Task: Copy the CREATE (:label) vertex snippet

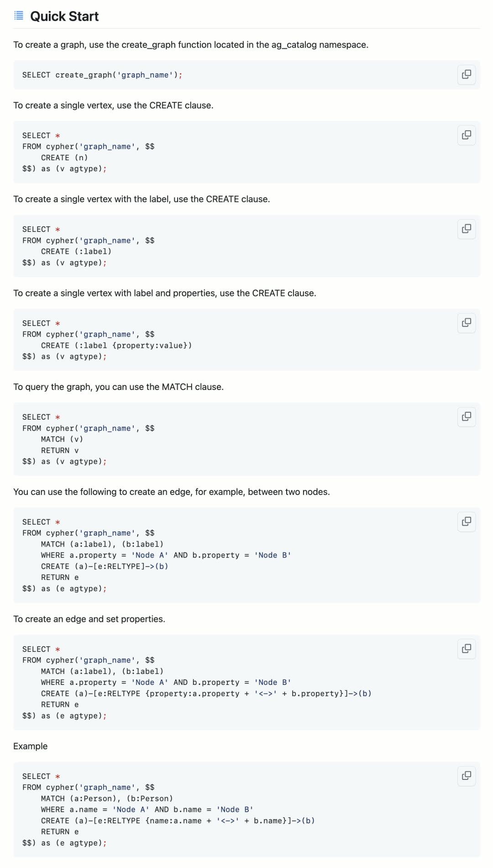Action: pos(466,229)
